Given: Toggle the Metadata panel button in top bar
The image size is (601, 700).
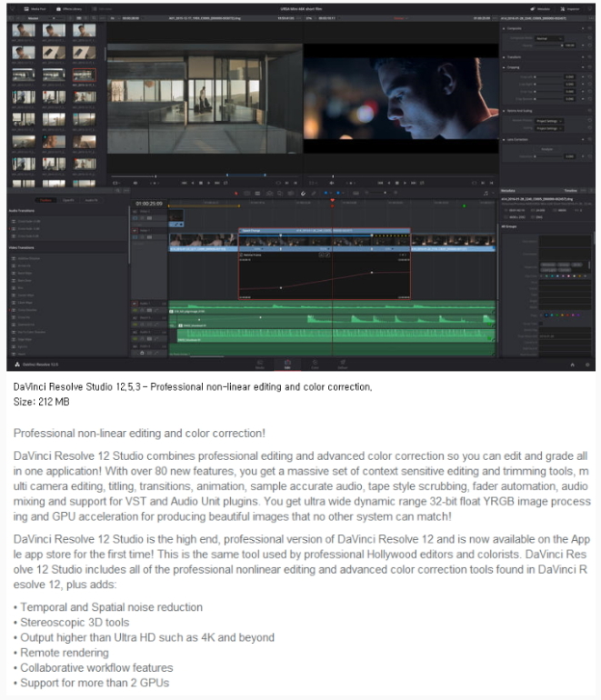Looking at the screenshot, I should tap(540, 9).
